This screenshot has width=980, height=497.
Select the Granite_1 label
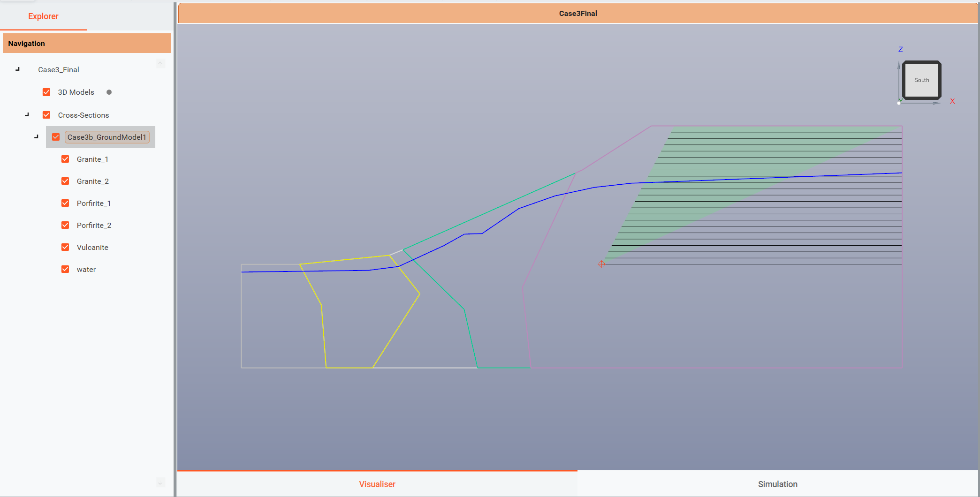tap(92, 159)
